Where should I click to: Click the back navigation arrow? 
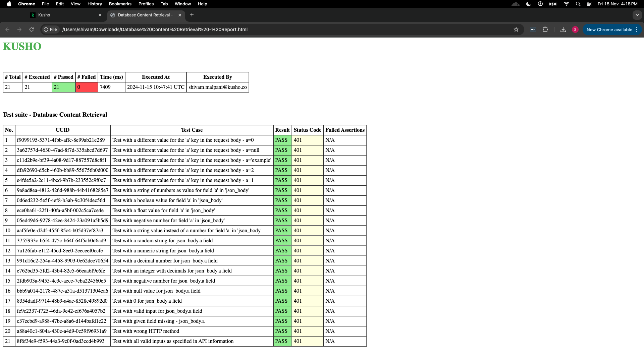pyautogui.click(x=8, y=29)
